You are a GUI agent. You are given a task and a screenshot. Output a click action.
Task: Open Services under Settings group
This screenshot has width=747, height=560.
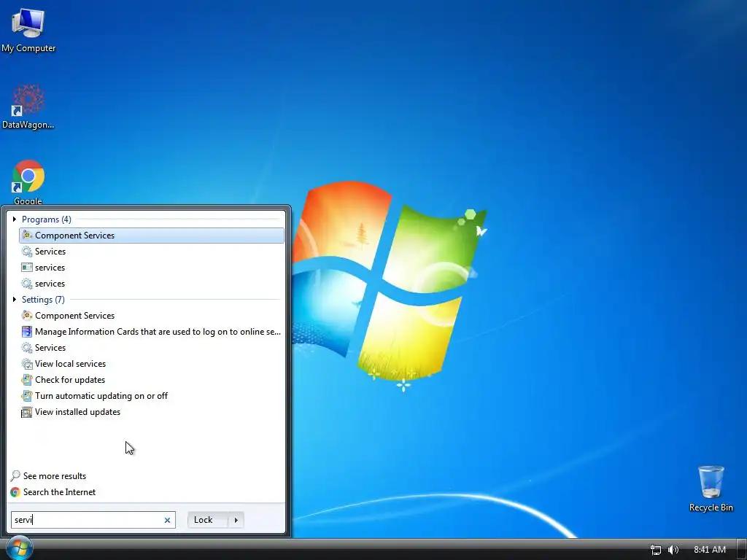152,348
